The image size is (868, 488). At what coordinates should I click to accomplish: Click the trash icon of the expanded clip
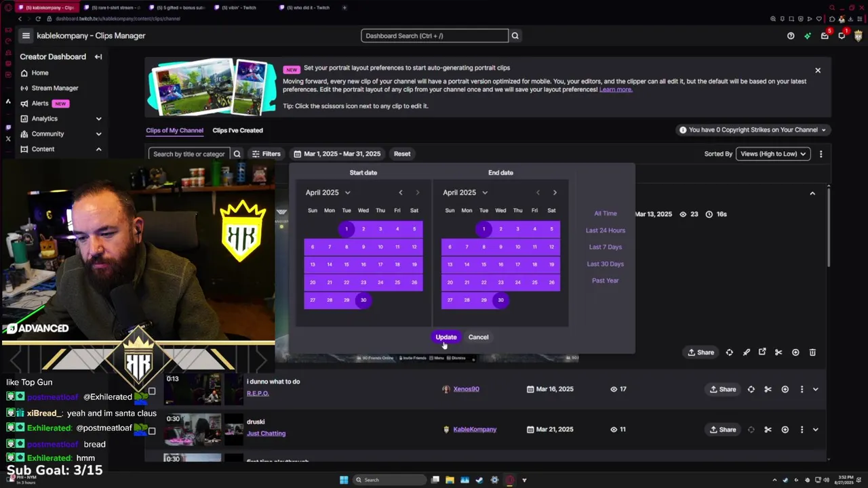pos(812,352)
